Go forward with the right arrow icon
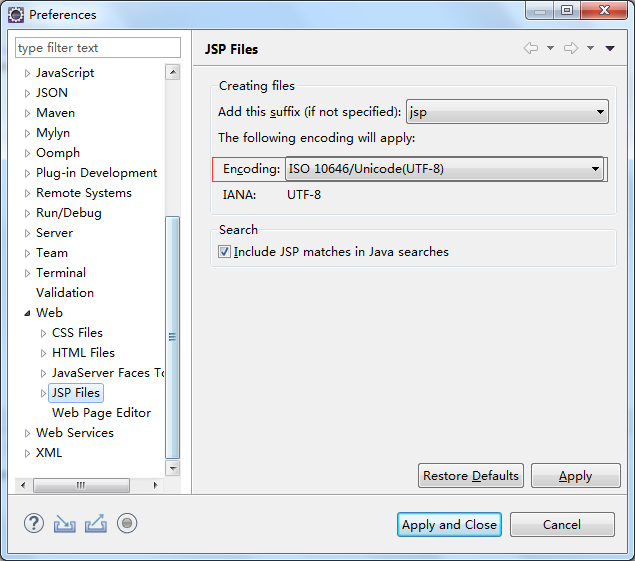Viewport: 635px width, 561px height. (x=571, y=48)
